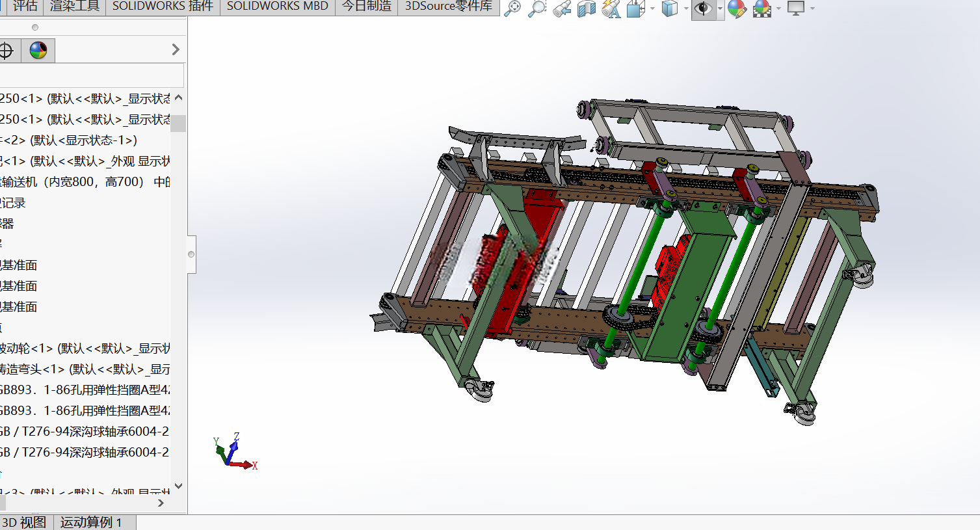Switch to 今日制造 tab
Image resolution: width=980 pixels, height=530 pixels.
(367, 7)
